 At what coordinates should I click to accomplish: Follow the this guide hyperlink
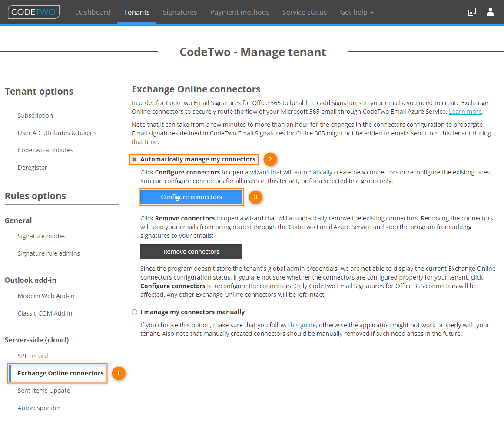(x=302, y=325)
